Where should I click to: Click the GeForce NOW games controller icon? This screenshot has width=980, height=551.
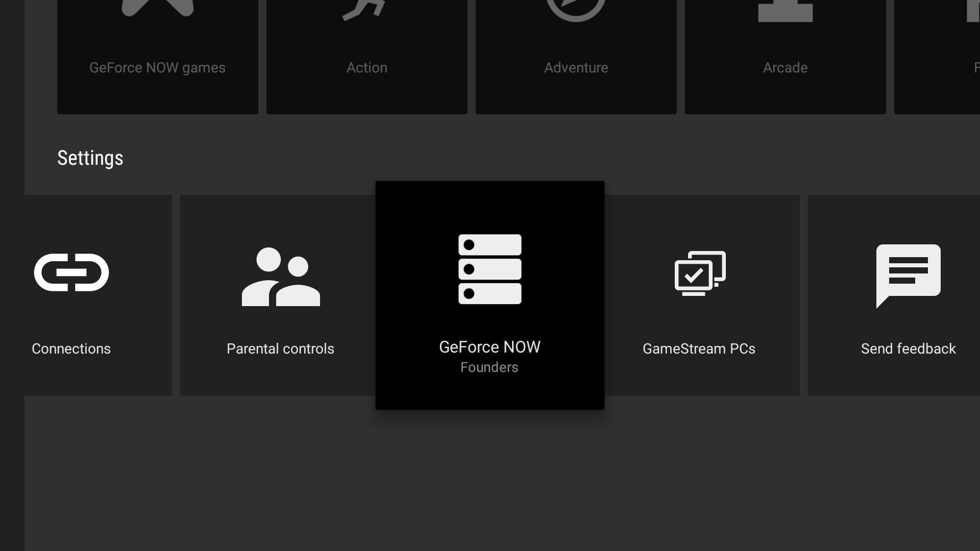tap(158, 8)
